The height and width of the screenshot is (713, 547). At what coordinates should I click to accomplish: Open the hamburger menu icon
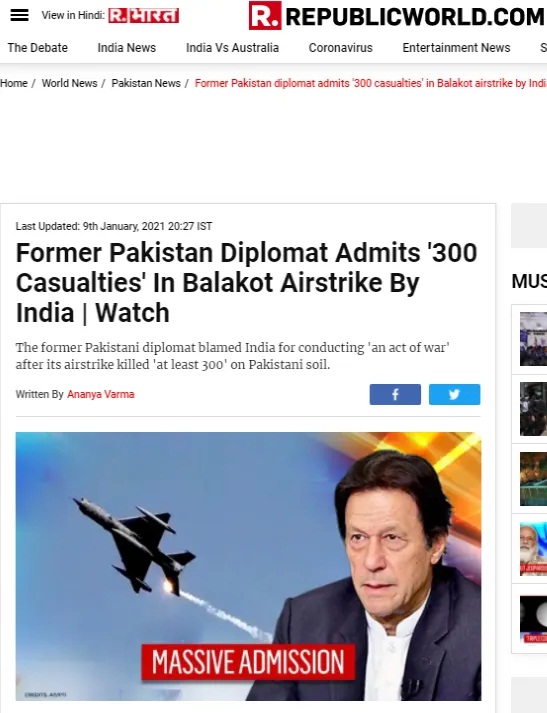[20, 15]
